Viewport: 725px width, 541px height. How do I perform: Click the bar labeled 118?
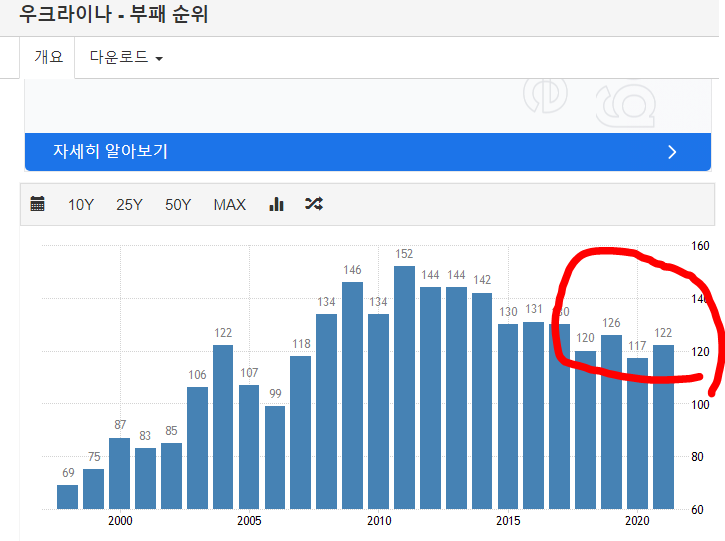(301, 432)
